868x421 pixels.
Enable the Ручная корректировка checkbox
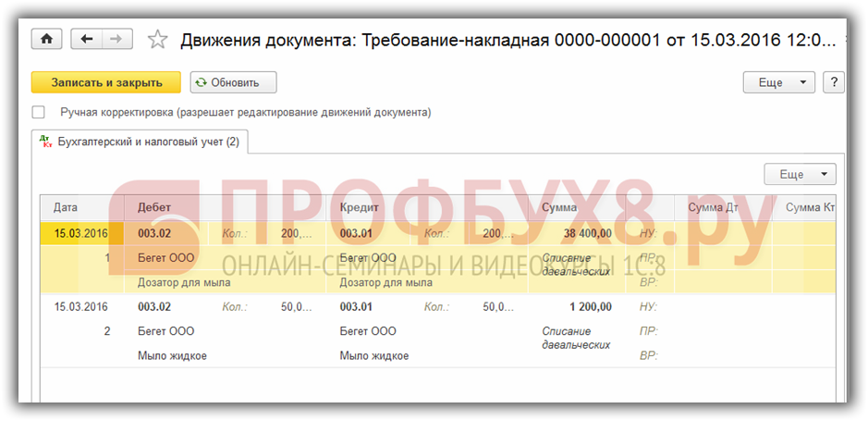coord(39,112)
